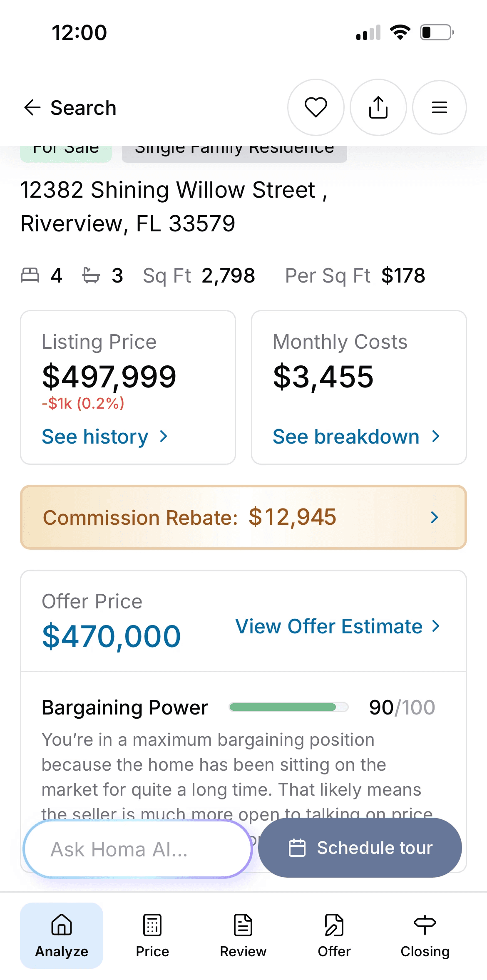
Task: Tap the back arrow next to Search
Action: point(32,107)
